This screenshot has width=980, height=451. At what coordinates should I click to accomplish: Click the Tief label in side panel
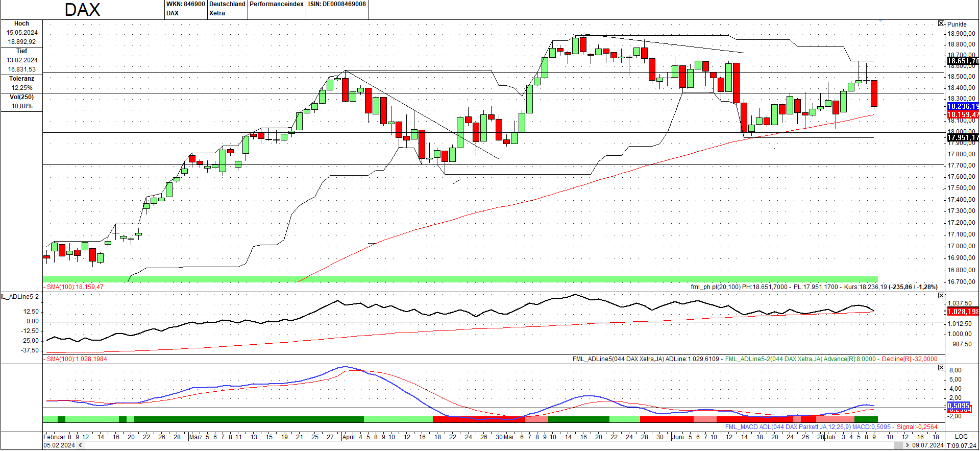(x=21, y=51)
